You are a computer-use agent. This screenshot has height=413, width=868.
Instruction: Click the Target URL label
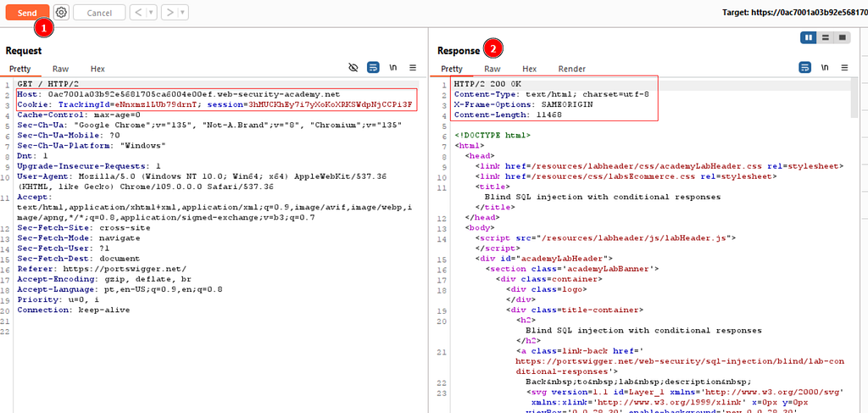795,12
